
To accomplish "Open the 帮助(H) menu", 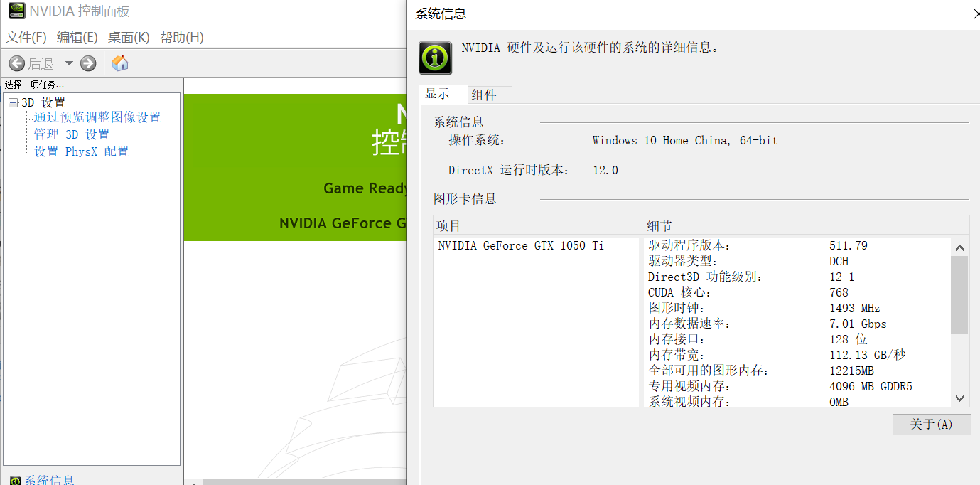I will click(182, 37).
